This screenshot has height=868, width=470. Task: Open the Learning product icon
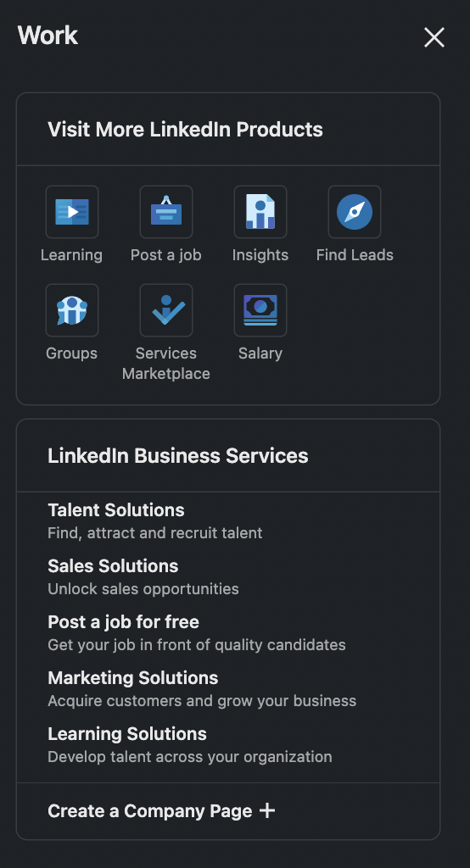(x=72, y=212)
